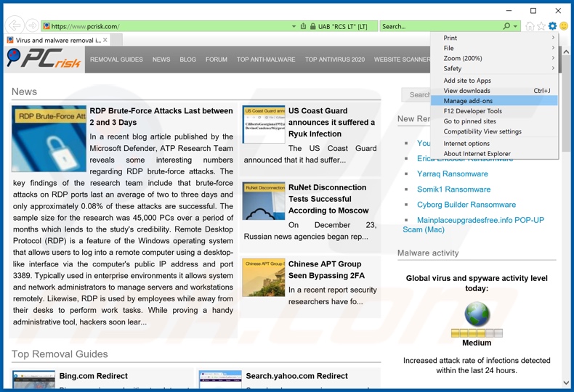Open NEWS nav link
Viewport: 574px width, 392px height.
point(161,60)
